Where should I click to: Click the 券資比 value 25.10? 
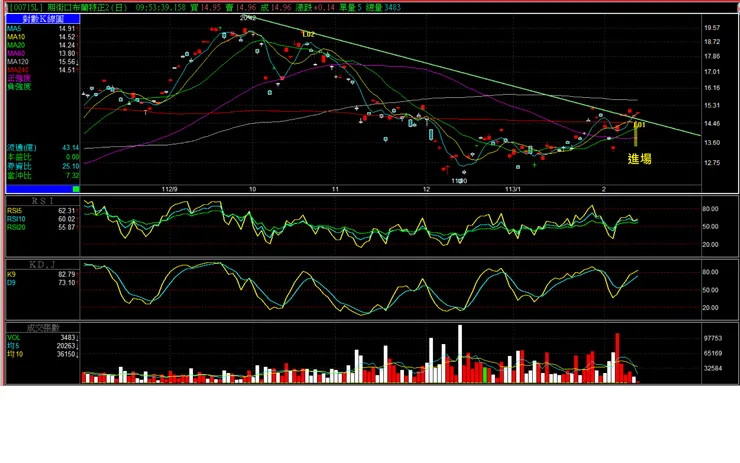71,166
